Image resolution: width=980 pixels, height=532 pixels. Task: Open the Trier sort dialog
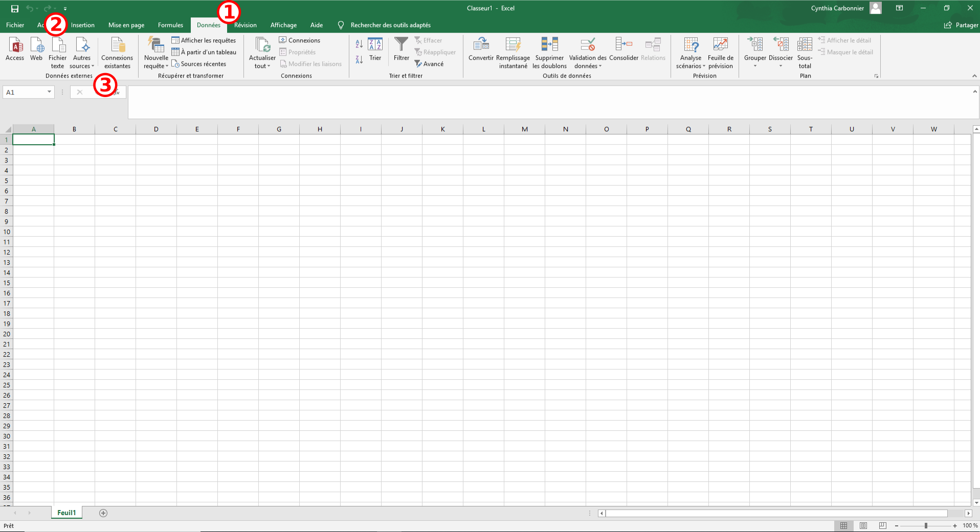tap(375, 49)
